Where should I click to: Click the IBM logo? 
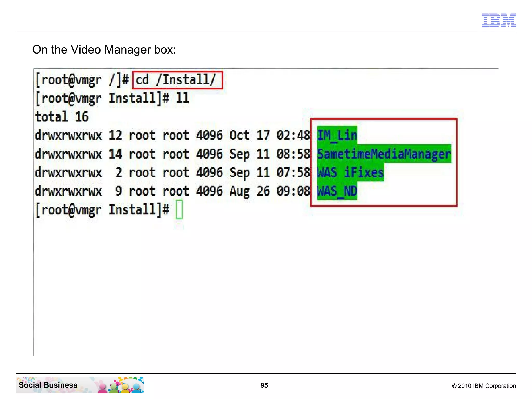(498, 20)
